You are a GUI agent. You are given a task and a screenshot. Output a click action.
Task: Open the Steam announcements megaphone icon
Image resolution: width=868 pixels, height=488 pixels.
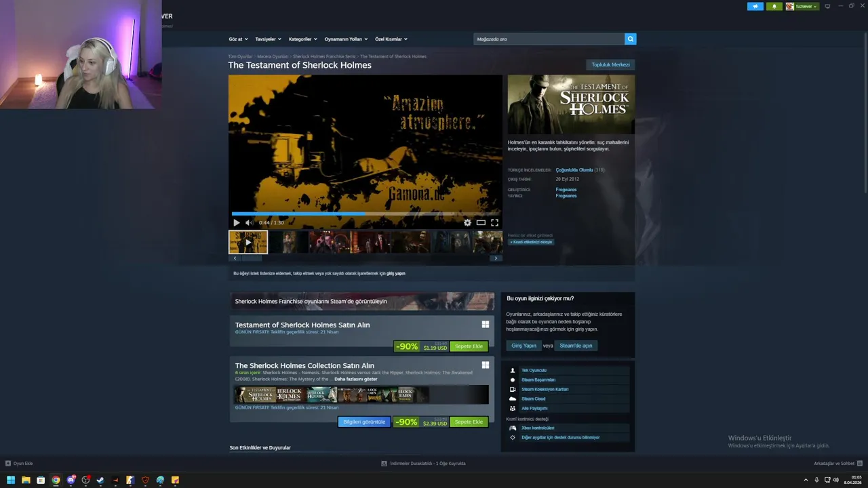click(x=755, y=6)
